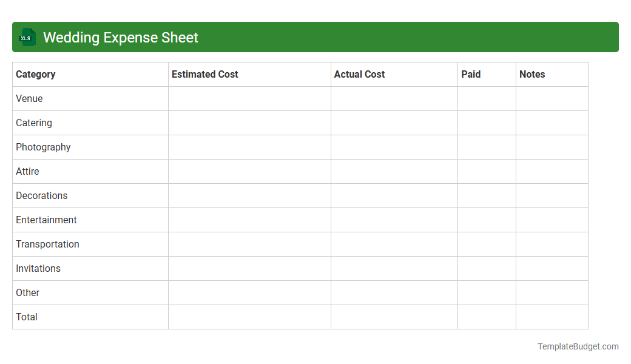Select the Total row label
This screenshot has width=631, height=364.
(26, 317)
